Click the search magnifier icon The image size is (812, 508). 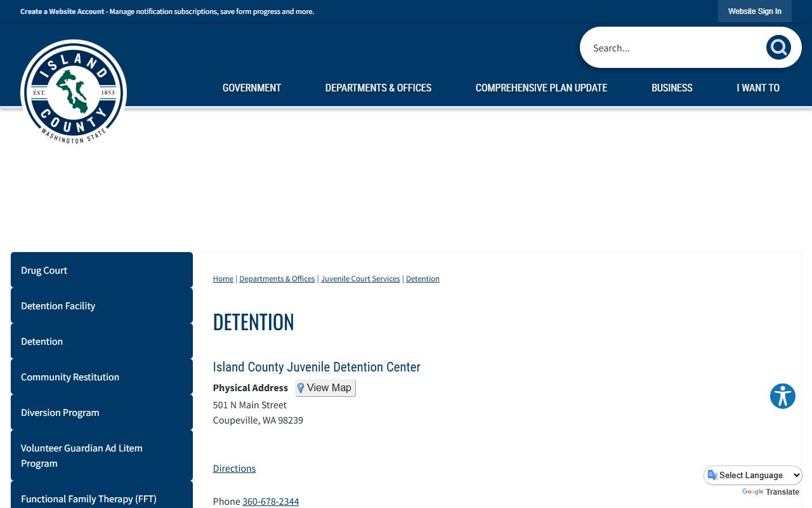pos(778,48)
